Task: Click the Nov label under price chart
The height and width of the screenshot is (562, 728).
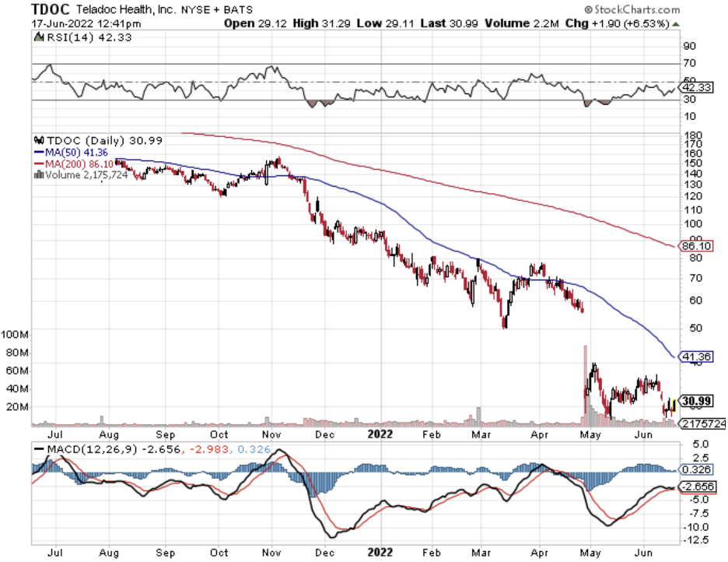Action: pyautogui.click(x=271, y=435)
